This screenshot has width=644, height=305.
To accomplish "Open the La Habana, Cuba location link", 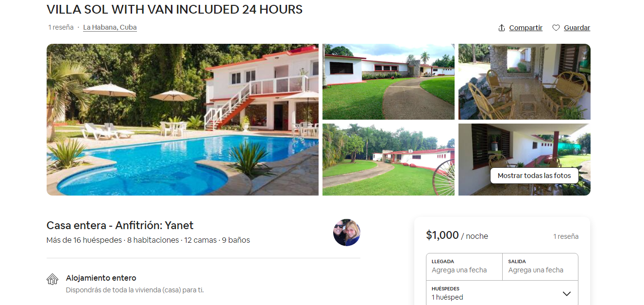I will (110, 27).
